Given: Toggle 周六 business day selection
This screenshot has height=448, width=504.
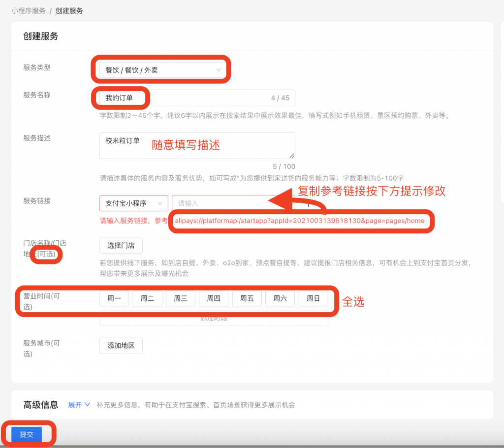Looking at the screenshot, I should tap(280, 298).
